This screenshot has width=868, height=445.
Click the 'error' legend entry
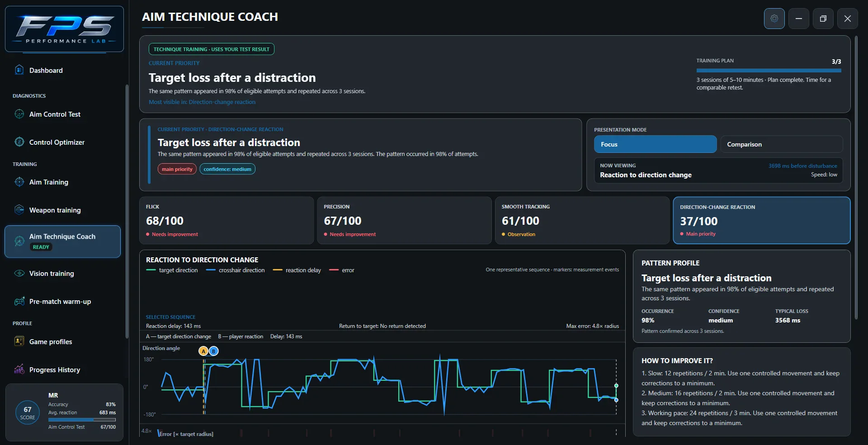pyautogui.click(x=342, y=270)
